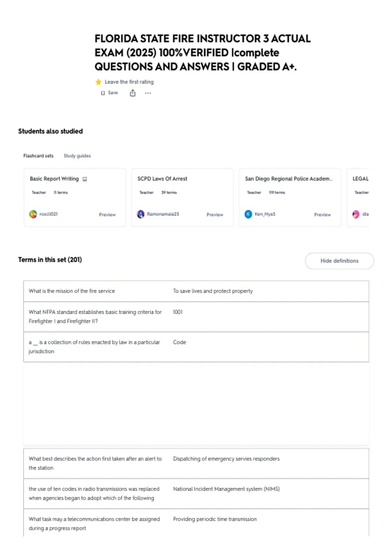392x556 pixels.
Task: Click the Save bookmark icon
Action: (103, 93)
